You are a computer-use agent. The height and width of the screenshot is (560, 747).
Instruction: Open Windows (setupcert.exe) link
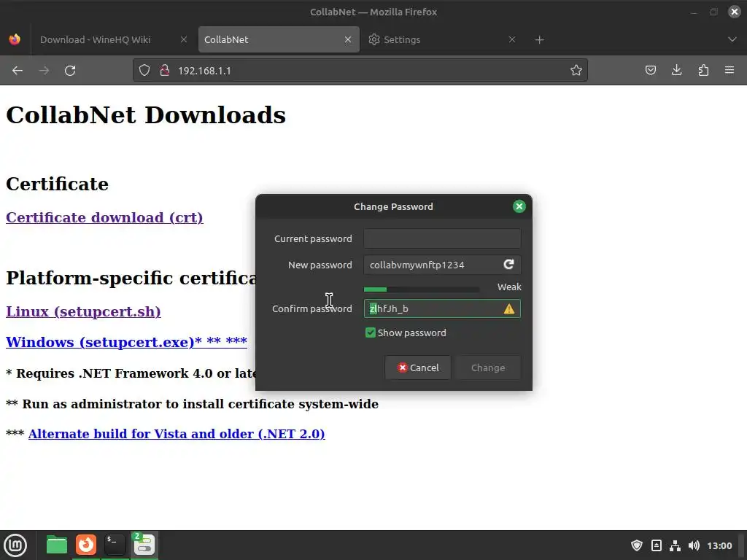126,343
